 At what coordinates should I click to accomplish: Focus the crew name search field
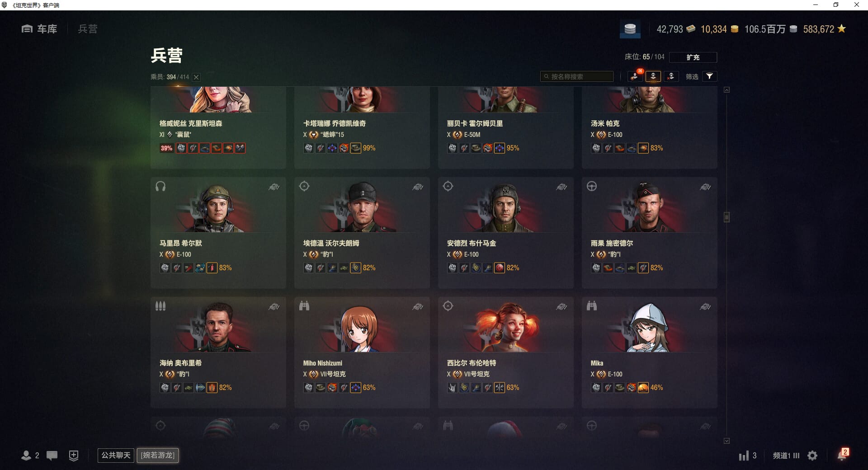tap(577, 76)
